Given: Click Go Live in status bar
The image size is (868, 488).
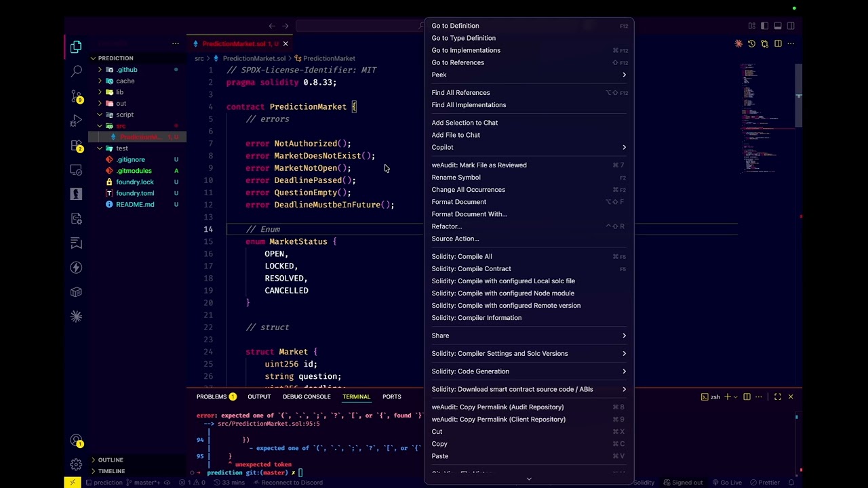Looking at the screenshot, I should coord(726,483).
